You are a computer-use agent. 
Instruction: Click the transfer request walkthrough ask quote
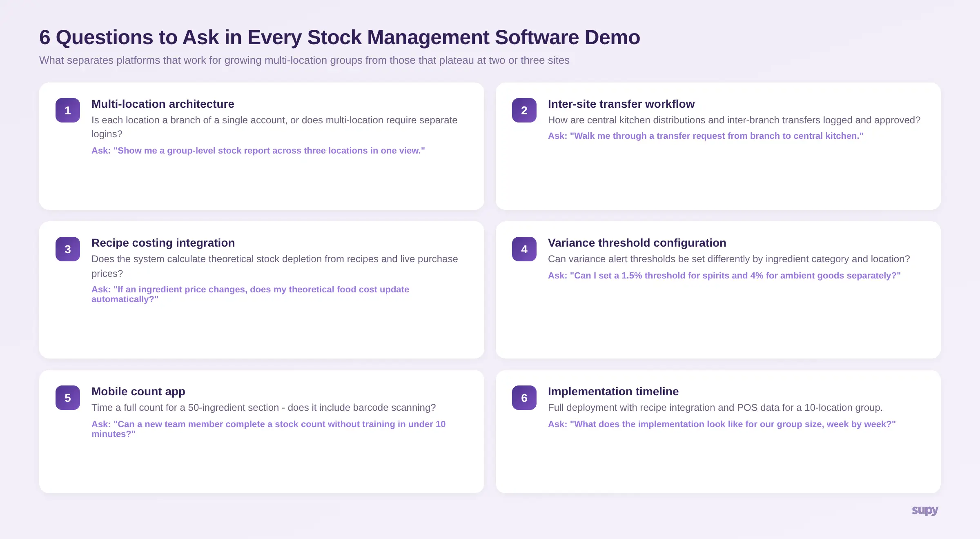tap(706, 136)
